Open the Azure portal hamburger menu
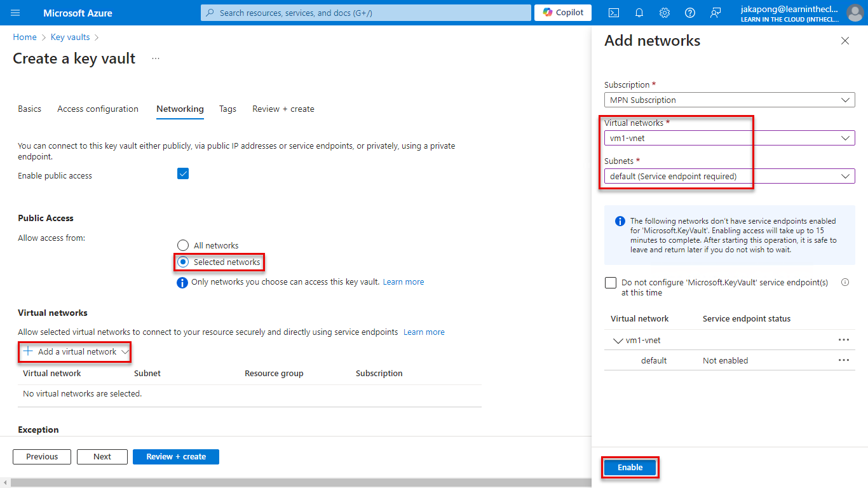 (x=15, y=13)
